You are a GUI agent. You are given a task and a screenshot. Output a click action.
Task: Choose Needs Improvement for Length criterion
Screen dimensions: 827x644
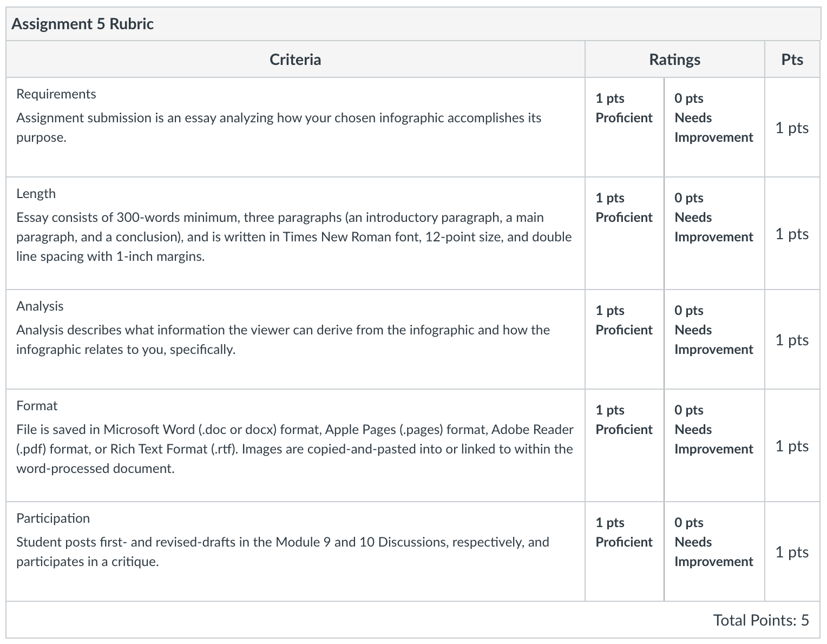714,233
